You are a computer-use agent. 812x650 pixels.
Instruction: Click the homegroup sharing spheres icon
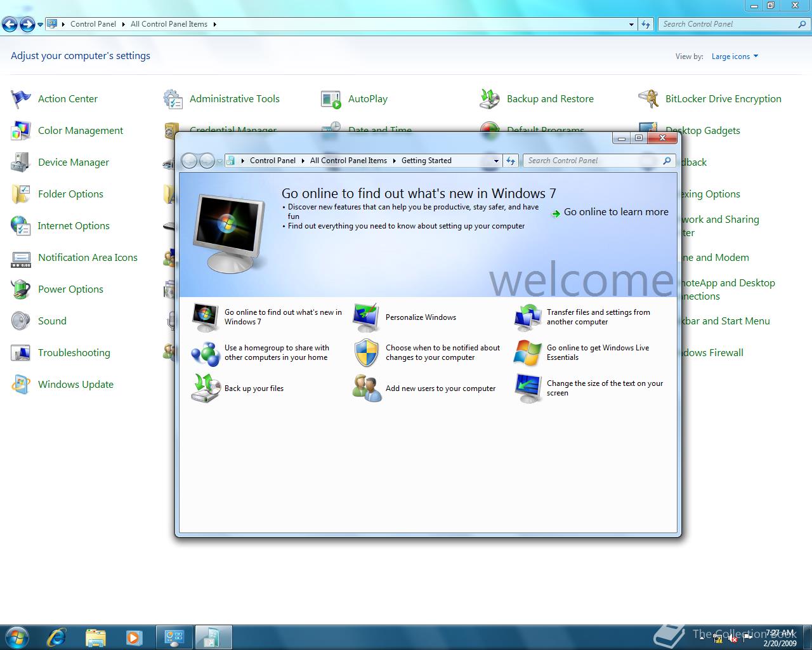[206, 353]
